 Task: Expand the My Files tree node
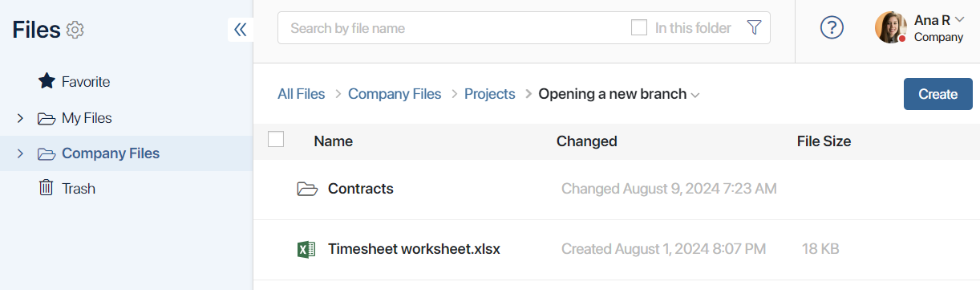coord(20,118)
